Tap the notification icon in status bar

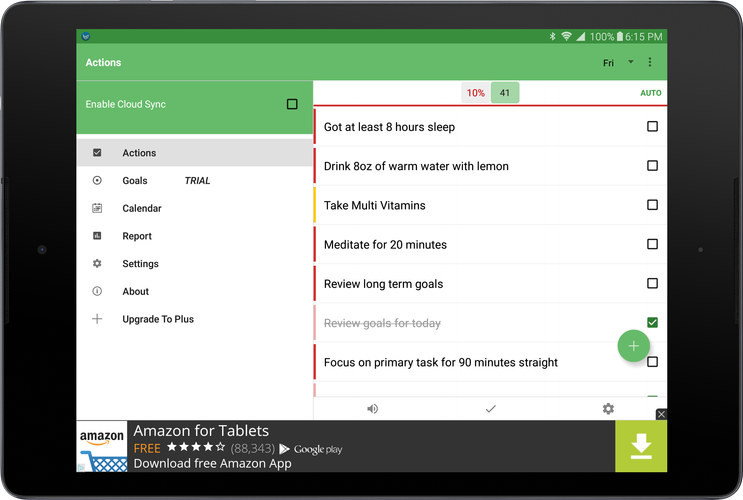86,36
